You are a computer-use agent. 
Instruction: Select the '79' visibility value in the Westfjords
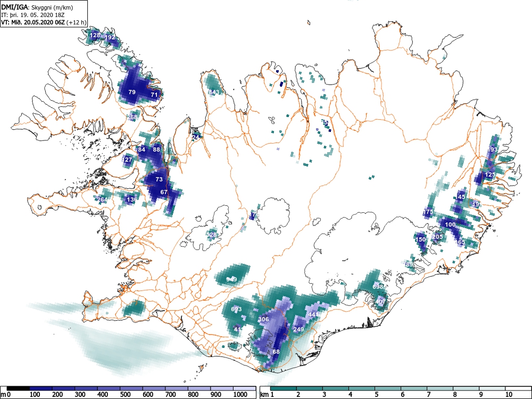click(x=132, y=92)
